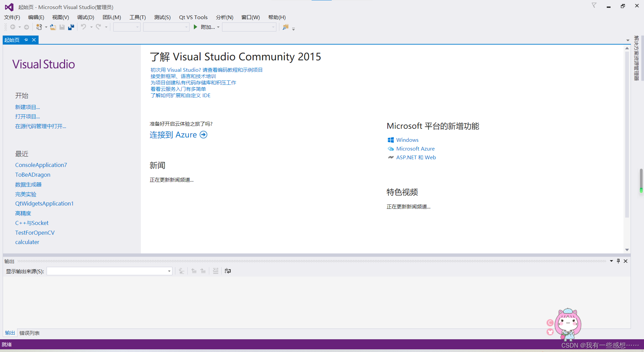Open the Qt VS Tools menu

coord(193,17)
